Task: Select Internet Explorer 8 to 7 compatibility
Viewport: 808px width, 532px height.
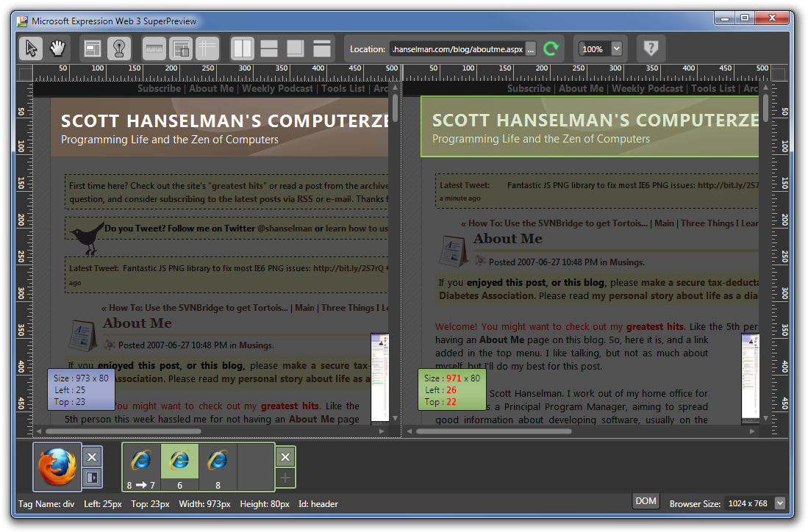Action: (141, 467)
